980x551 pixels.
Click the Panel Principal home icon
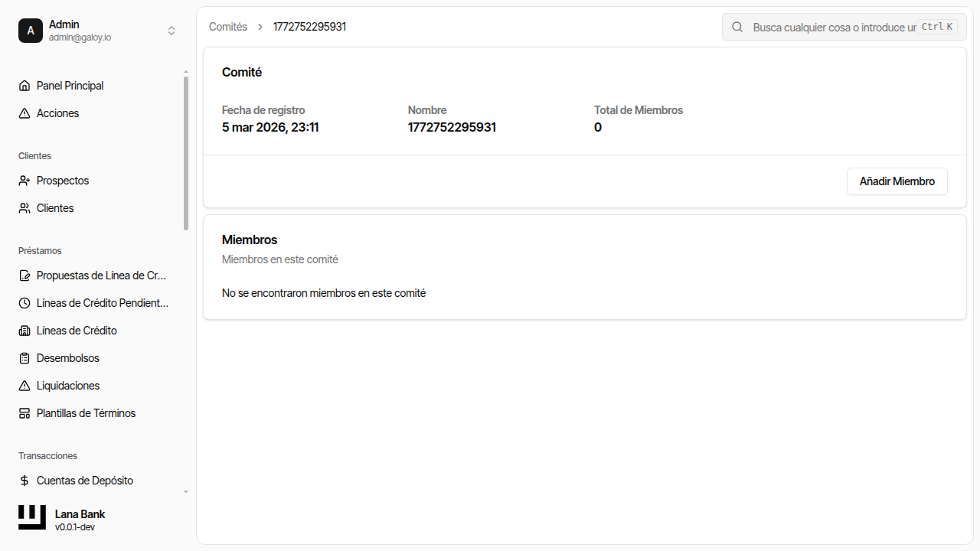(24, 86)
